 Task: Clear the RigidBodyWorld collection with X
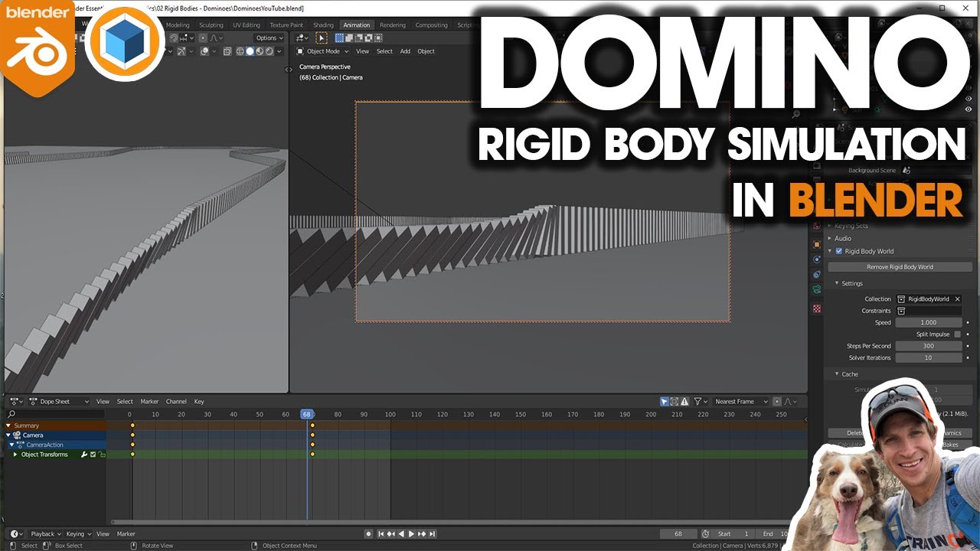tap(957, 299)
